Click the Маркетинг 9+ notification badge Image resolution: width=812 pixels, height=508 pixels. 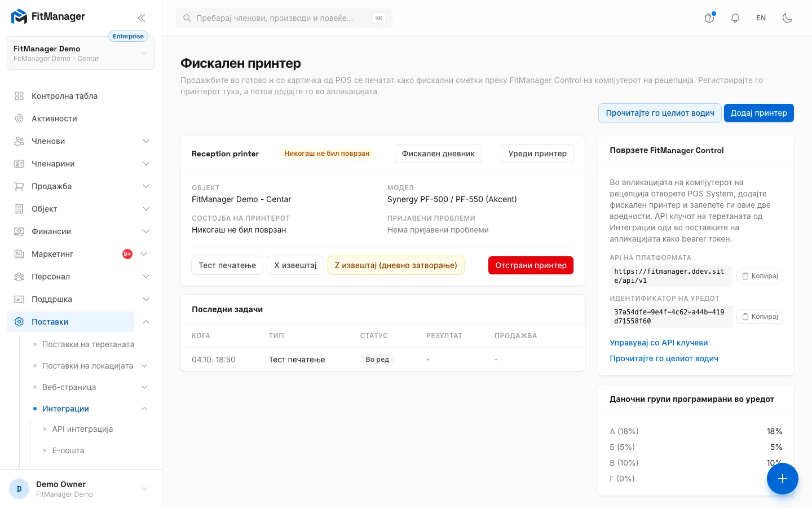point(127,254)
